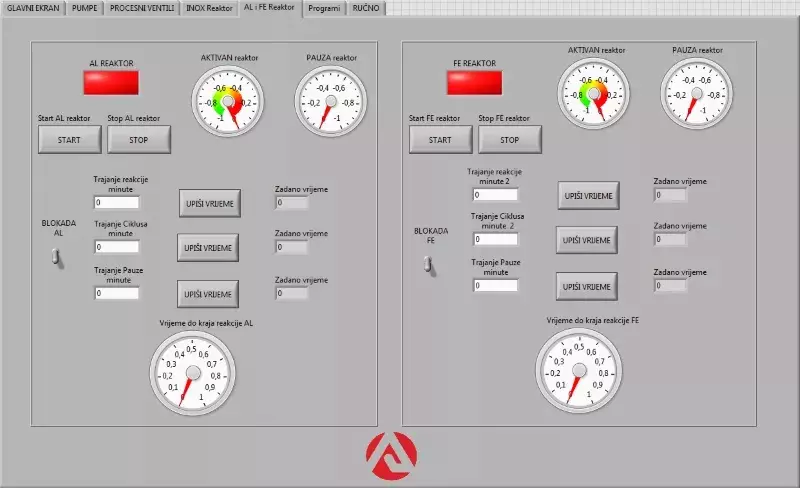The width and height of the screenshot is (800, 488).
Task: Click the AKTIVAN reaktor gauge in FE panel
Action: [595, 93]
